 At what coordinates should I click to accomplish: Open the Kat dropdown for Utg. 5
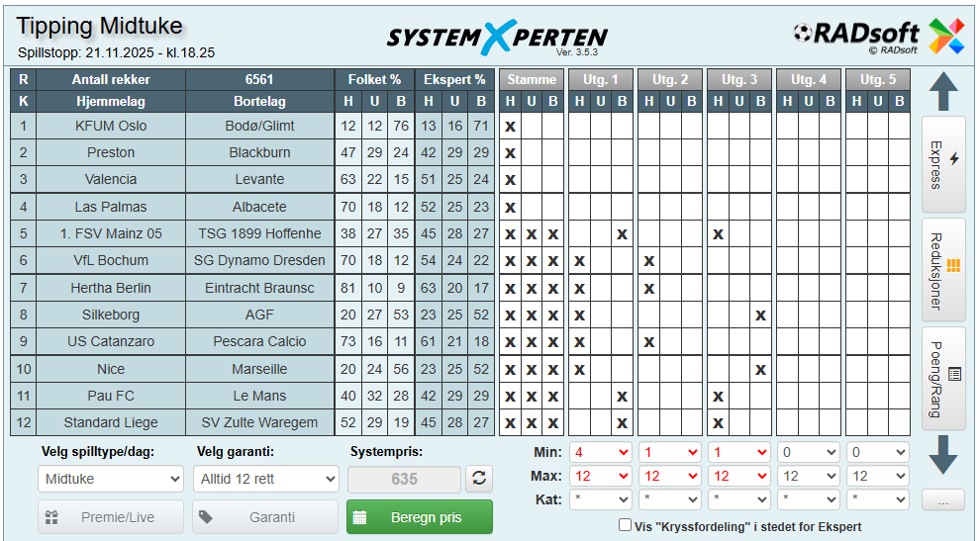click(x=878, y=499)
